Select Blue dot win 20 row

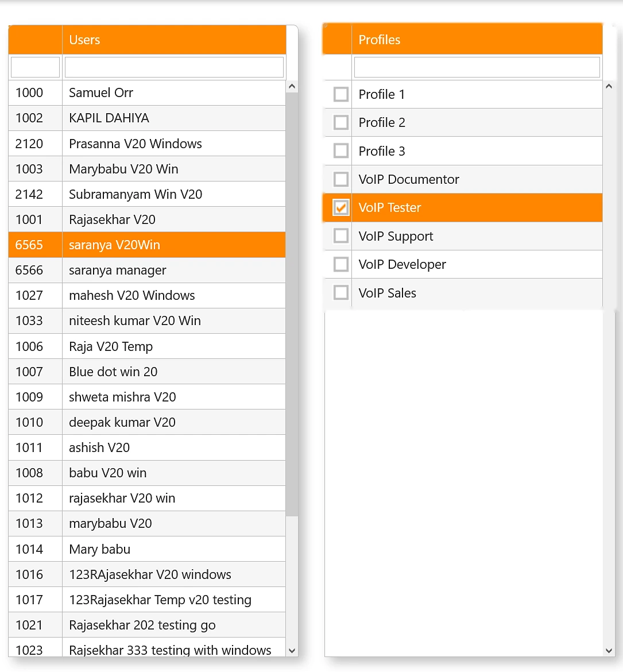147,372
